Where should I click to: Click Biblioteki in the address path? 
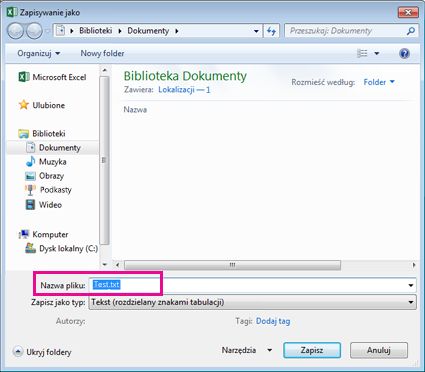coord(96,31)
